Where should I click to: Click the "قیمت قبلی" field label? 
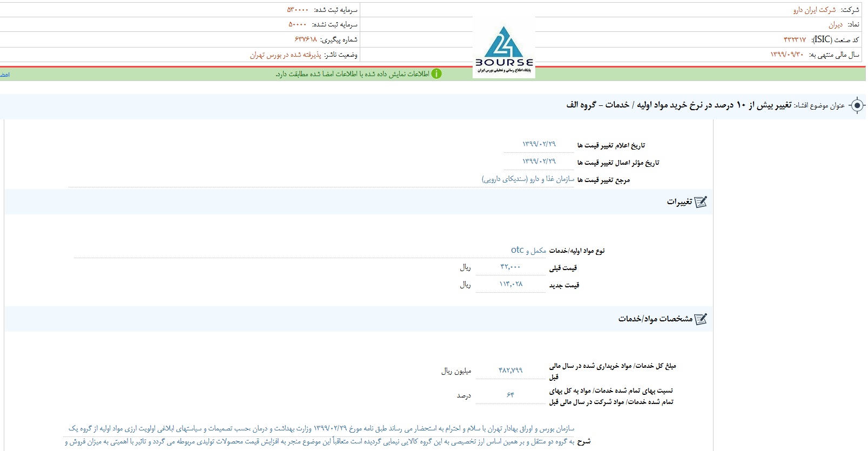(x=563, y=267)
